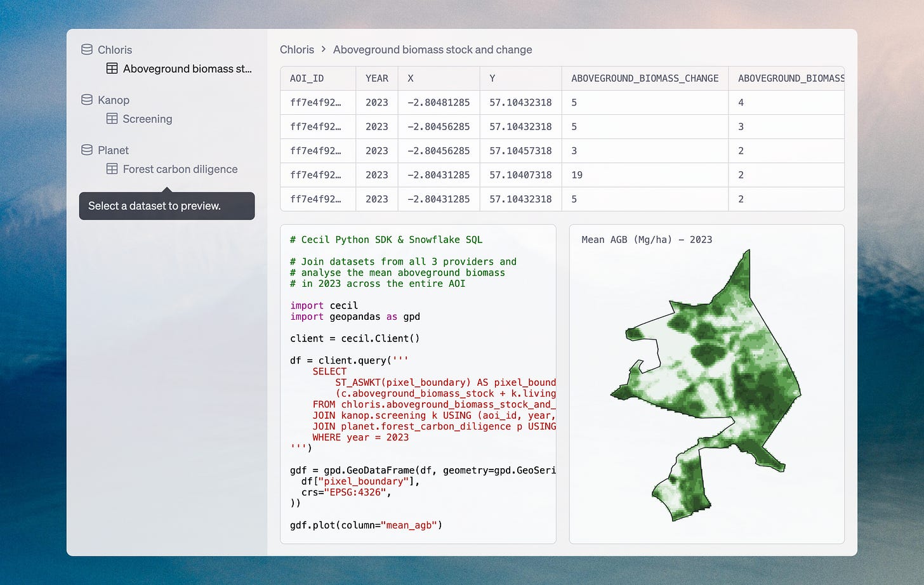Open Forest carbon diligence dataset
The image size is (924, 585).
180,169
